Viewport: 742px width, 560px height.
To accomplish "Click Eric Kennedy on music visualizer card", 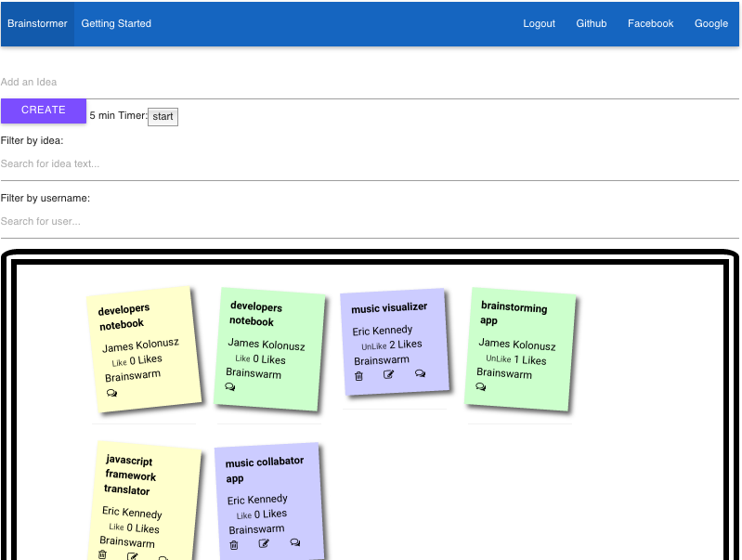I will point(383,331).
